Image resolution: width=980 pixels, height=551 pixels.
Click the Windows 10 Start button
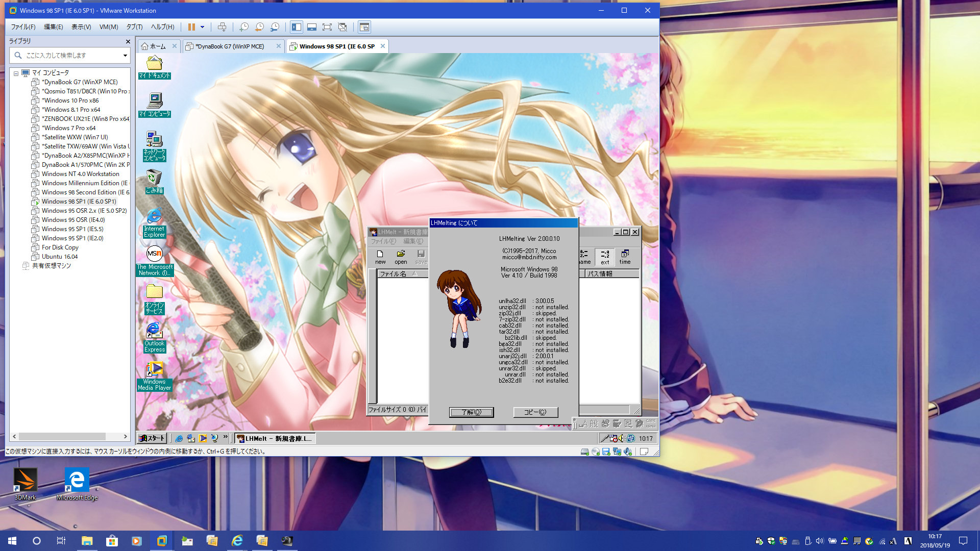[x=12, y=541]
